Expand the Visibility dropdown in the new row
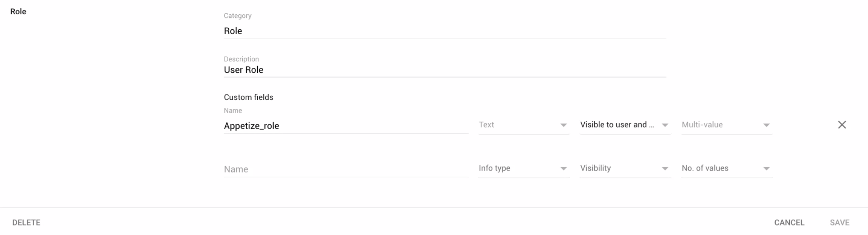868x235 pixels. 625,168
